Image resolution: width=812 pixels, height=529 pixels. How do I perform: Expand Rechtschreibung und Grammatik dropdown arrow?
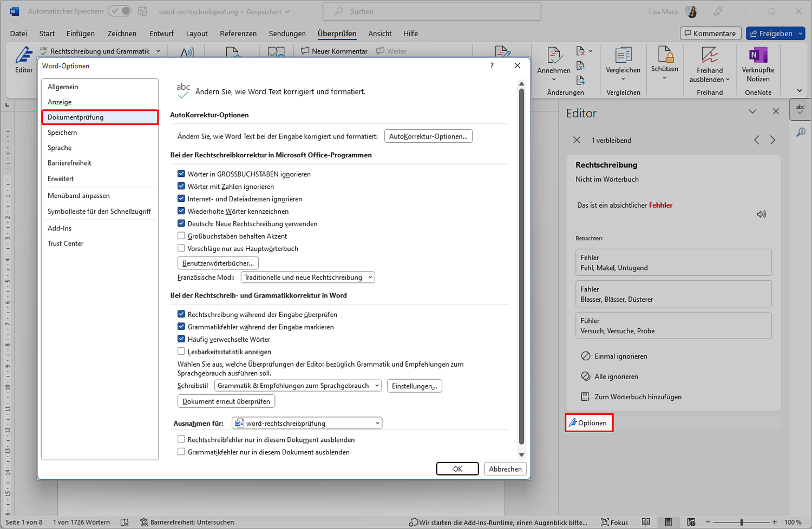pyautogui.click(x=158, y=51)
